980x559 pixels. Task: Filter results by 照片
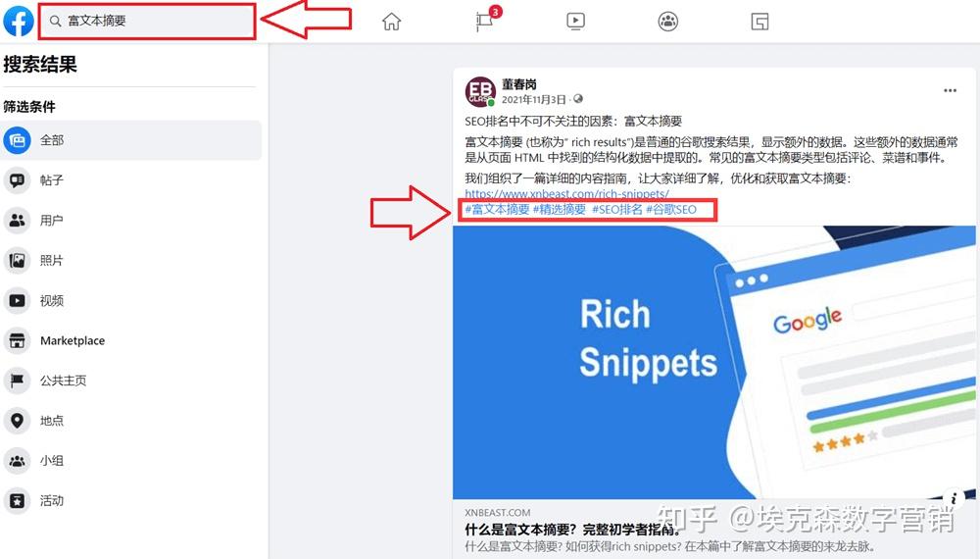tap(131, 260)
